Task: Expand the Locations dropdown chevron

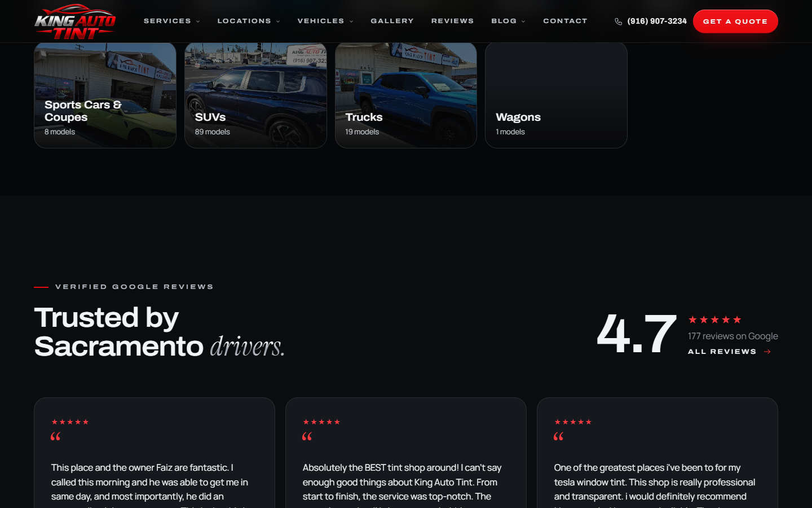Action: [278, 21]
